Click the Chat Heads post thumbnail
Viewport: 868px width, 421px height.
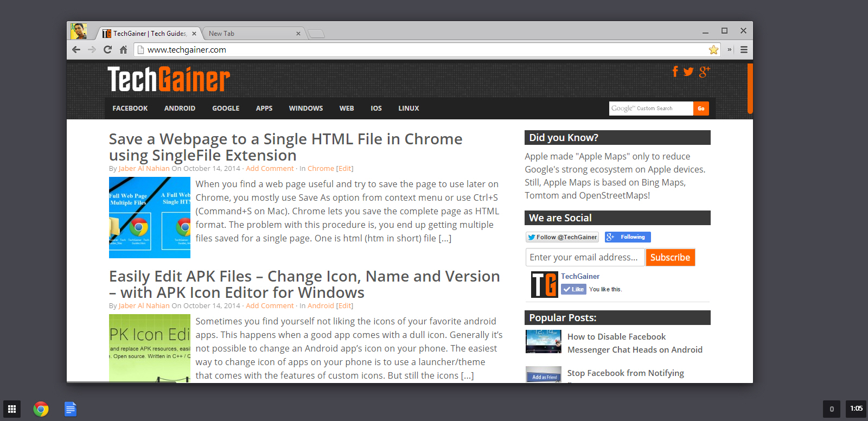[544, 342]
